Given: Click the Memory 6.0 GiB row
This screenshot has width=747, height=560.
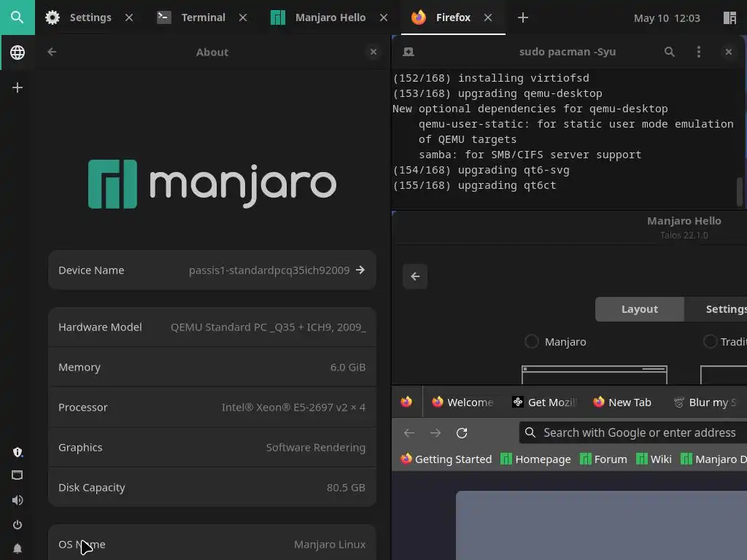Looking at the screenshot, I should pos(212,367).
